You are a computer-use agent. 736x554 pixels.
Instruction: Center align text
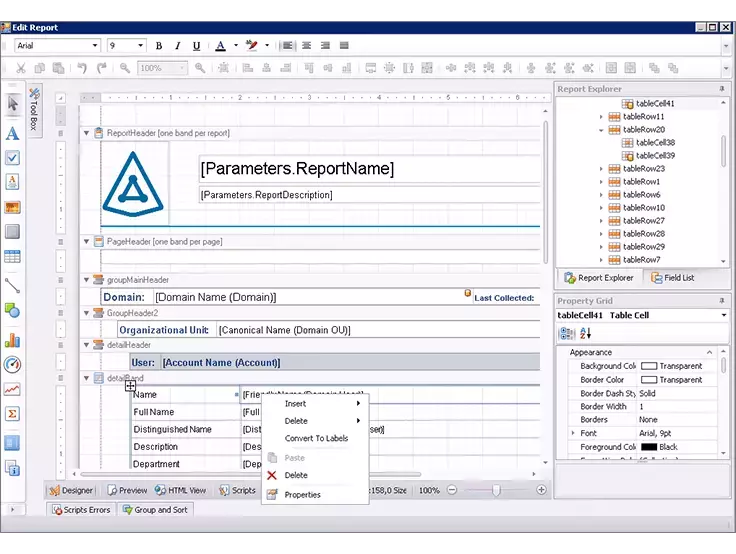(307, 46)
